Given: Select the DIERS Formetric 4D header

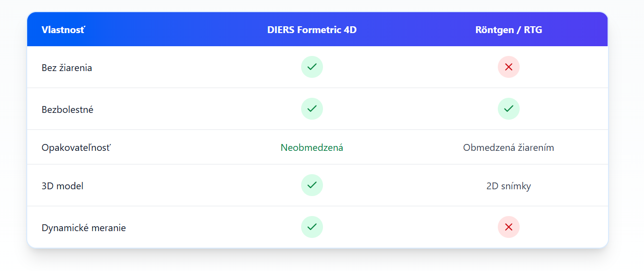Looking at the screenshot, I should point(312,30).
